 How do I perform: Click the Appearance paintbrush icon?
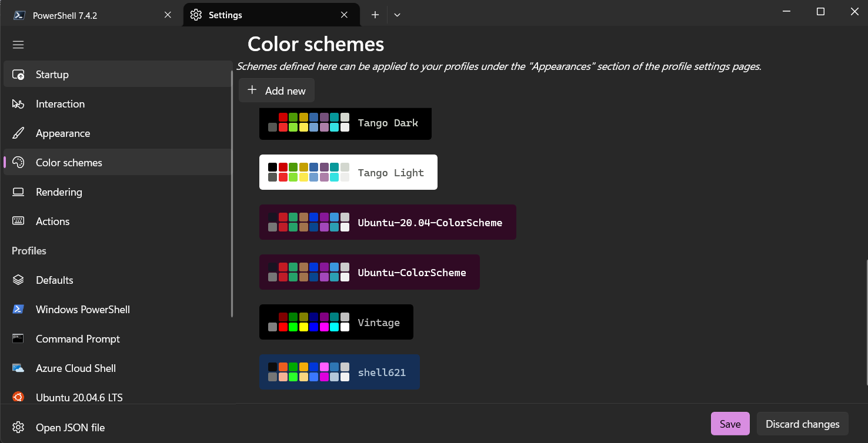[x=18, y=133]
